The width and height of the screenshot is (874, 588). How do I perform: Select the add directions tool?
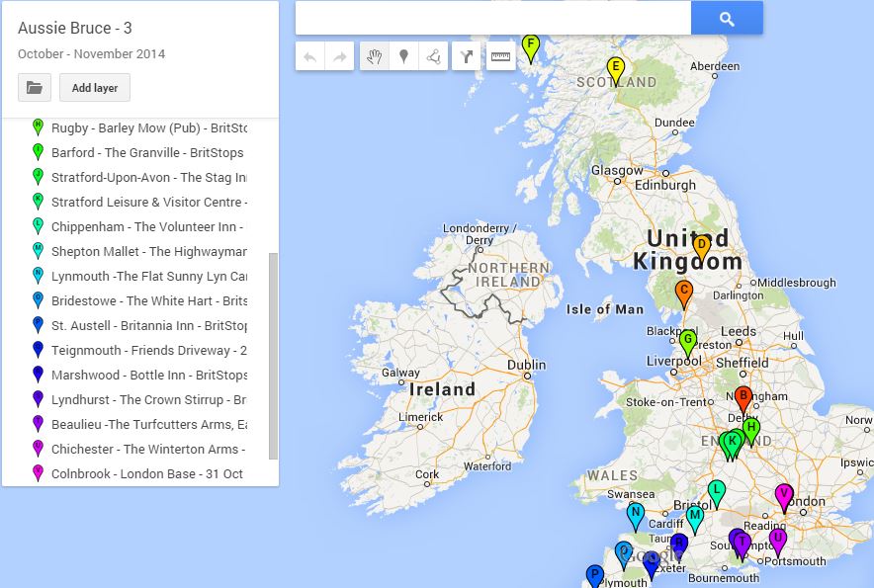[x=467, y=57]
